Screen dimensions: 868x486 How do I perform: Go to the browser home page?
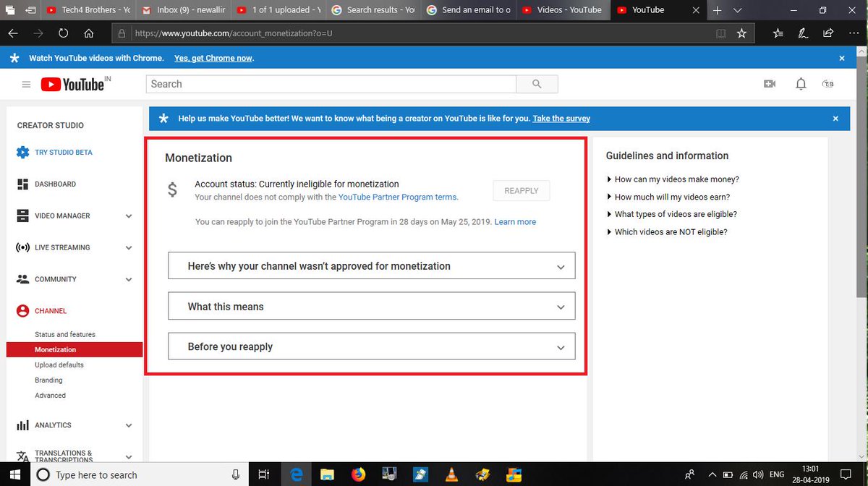(88, 33)
